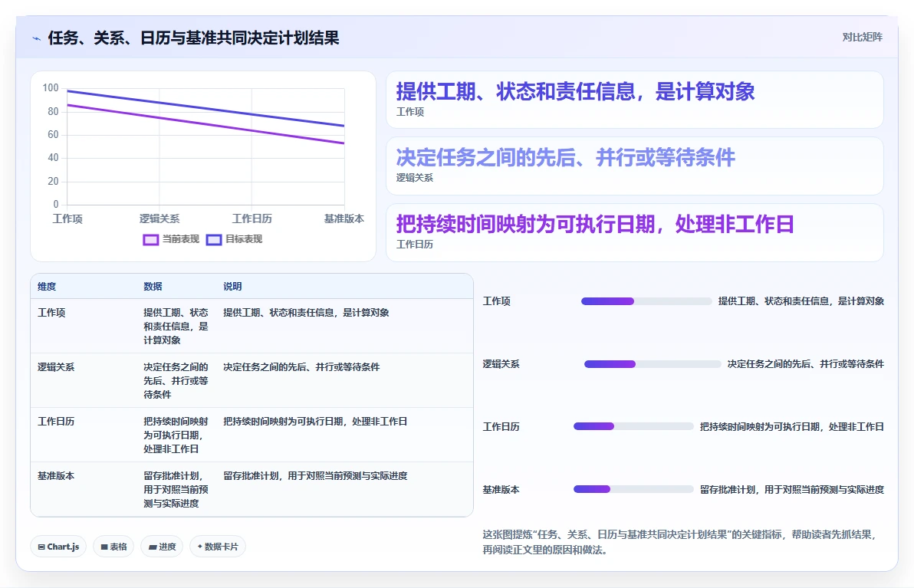Click the 维度 table column header
This screenshot has width=914, height=588.
pos(47,287)
